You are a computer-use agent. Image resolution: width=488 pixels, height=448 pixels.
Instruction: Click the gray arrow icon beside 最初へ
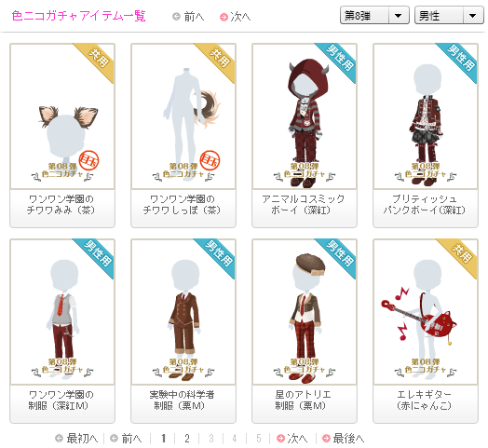(59, 439)
